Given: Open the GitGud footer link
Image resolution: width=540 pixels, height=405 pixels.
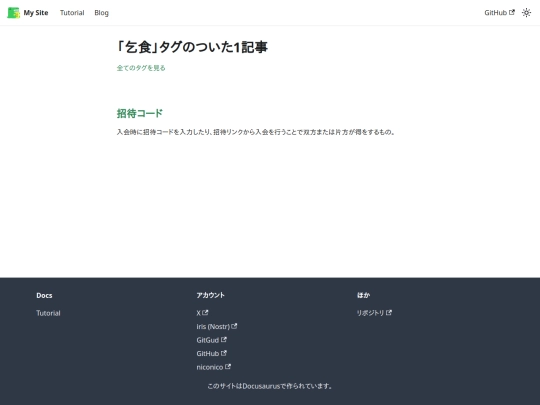Looking at the screenshot, I should [208, 340].
